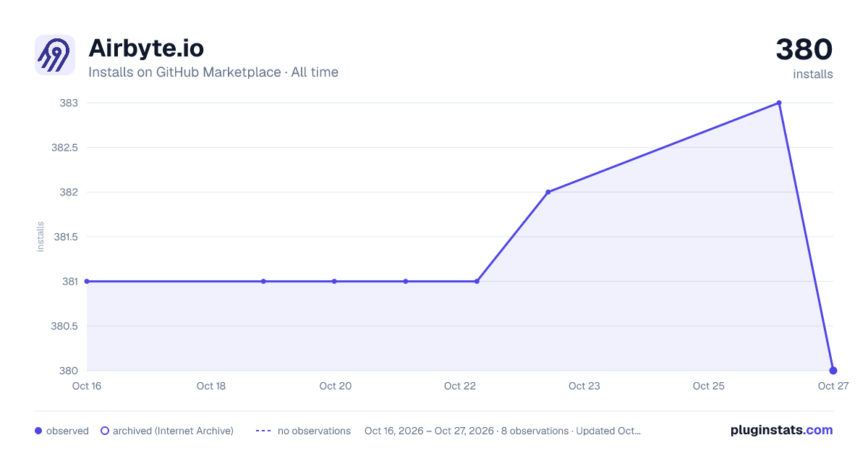This screenshot has width=868, height=456.
Task: Select the final Oct 27 data point at 380
Action: 833,371
